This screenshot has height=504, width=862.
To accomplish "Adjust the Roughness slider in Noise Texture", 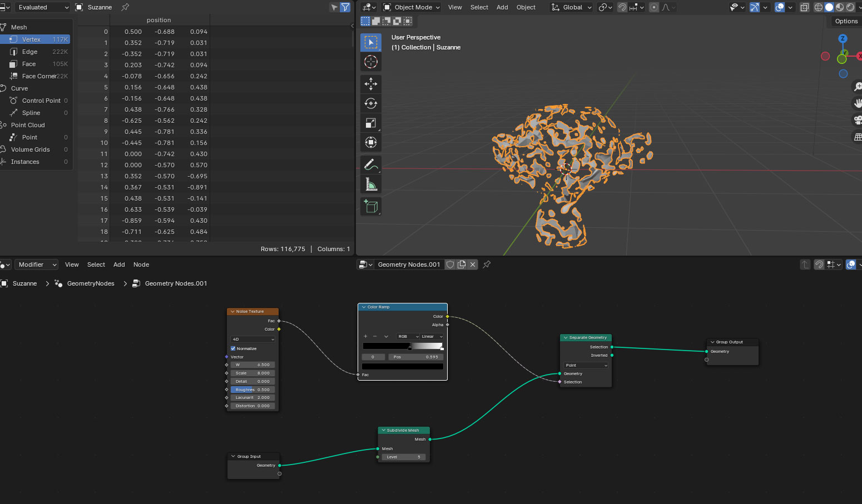I will [x=252, y=390].
